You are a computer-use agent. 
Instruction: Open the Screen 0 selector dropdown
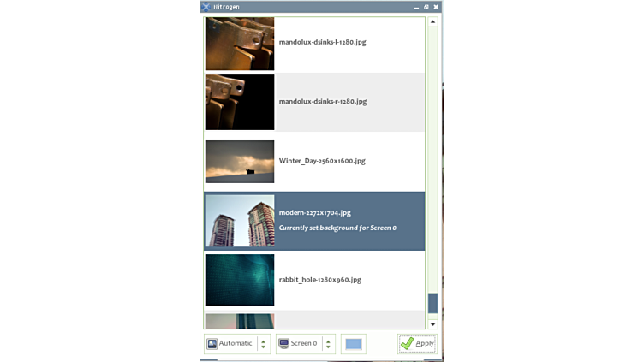coord(303,344)
